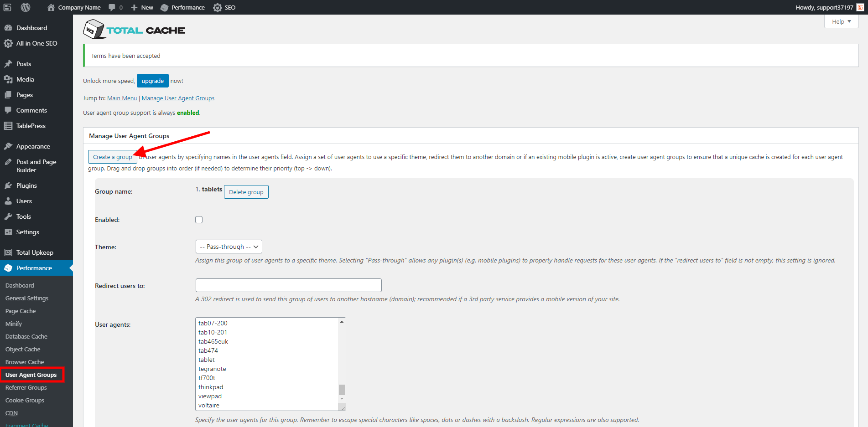Image resolution: width=868 pixels, height=427 pixels.
Task: Click the User agents scroll up arrow
Action: pyautogui.click(x=342, y=322)
